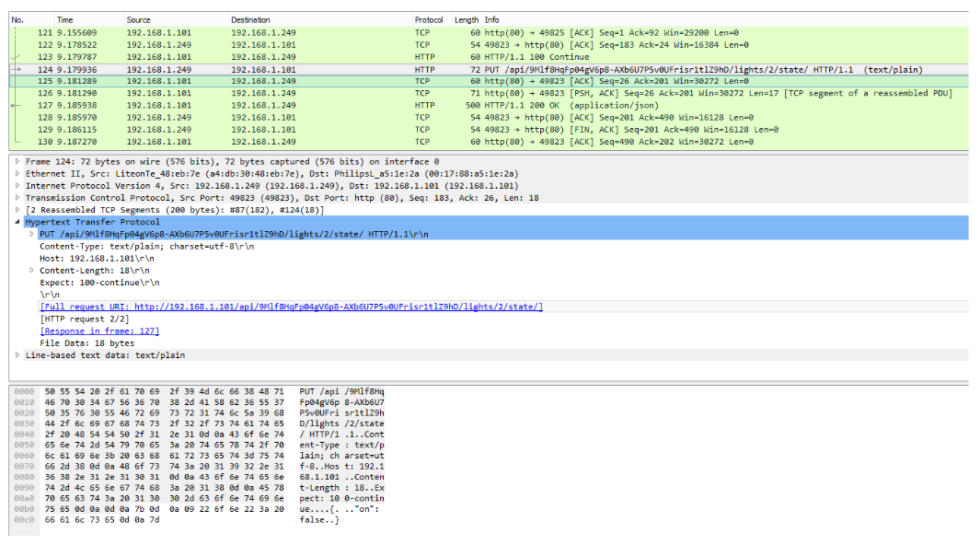The width and height of the screenshot is (980, 545).
Task: Collapse the Hypertext Transfer Protocol section
Action: (x=17, y=222)
